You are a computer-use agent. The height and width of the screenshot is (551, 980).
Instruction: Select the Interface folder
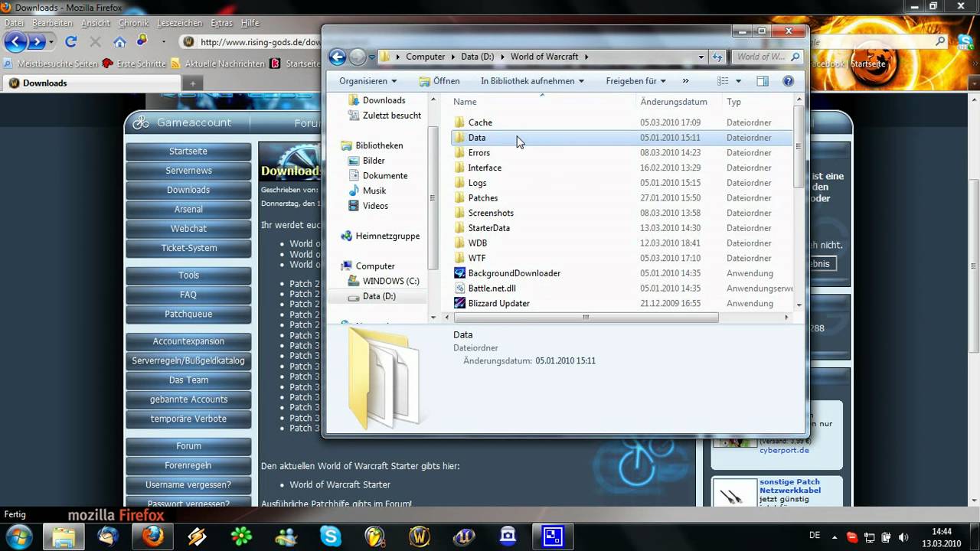(485, 168)
